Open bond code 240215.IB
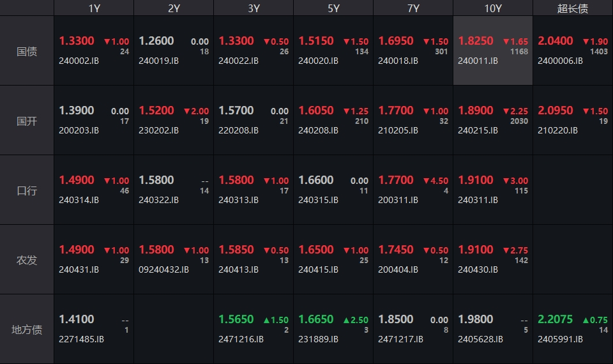 click(478, 130)
